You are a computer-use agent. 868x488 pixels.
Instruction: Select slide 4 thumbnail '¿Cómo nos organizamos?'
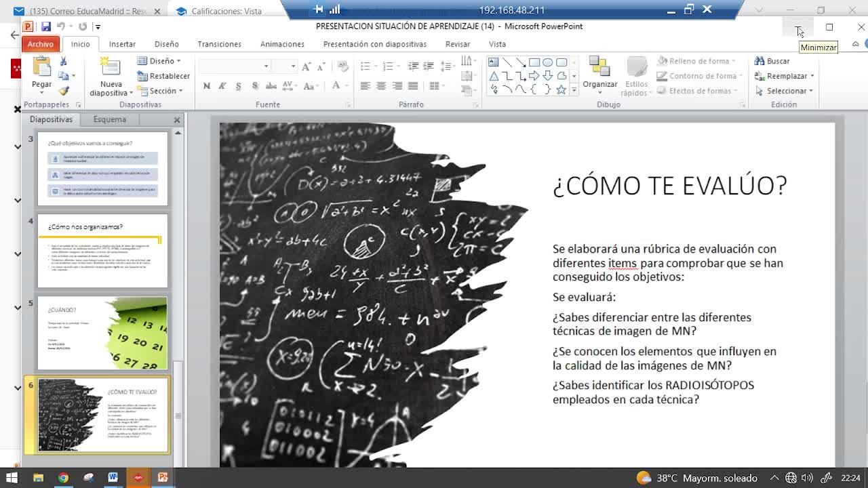[102, 251]
